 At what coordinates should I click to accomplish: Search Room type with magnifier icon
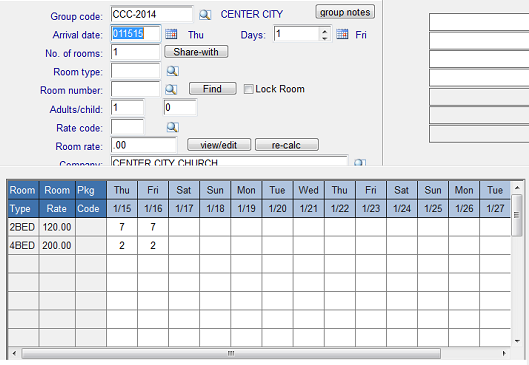point(172,71)
